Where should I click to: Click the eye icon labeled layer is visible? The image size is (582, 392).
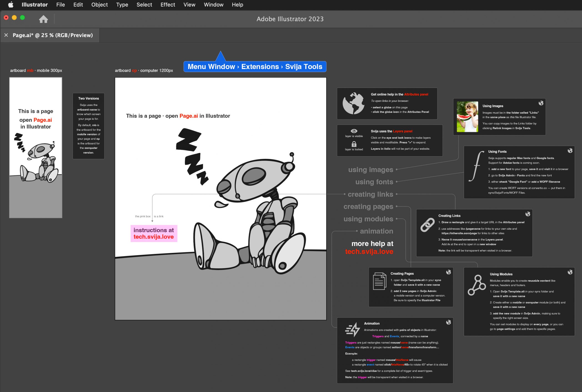(354, 131)
